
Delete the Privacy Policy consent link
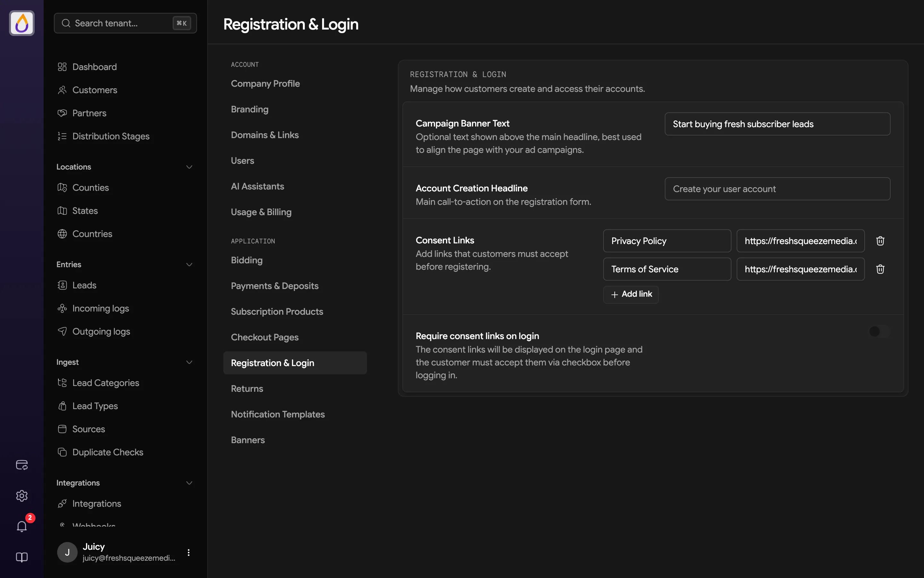point(880,241)
